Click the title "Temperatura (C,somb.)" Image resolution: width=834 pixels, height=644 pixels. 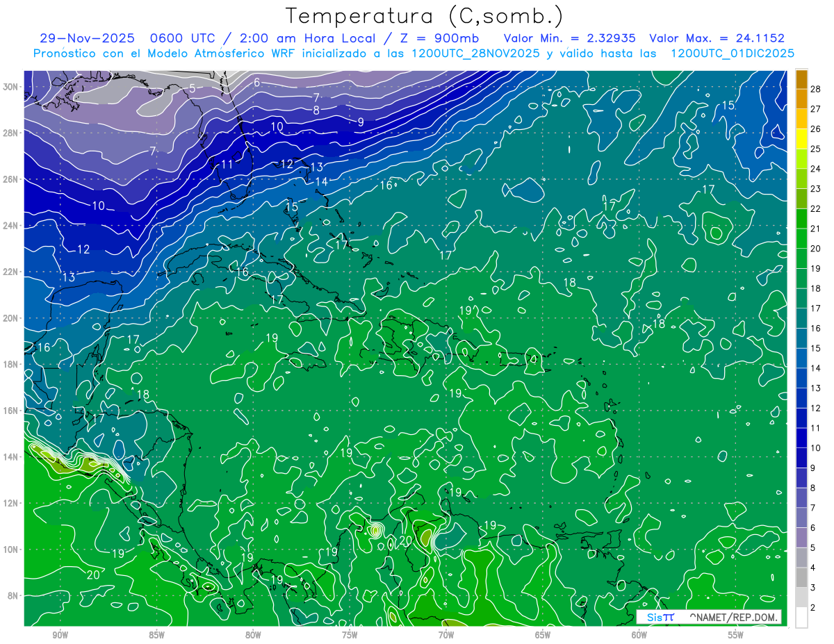click(x=425, y=17)
